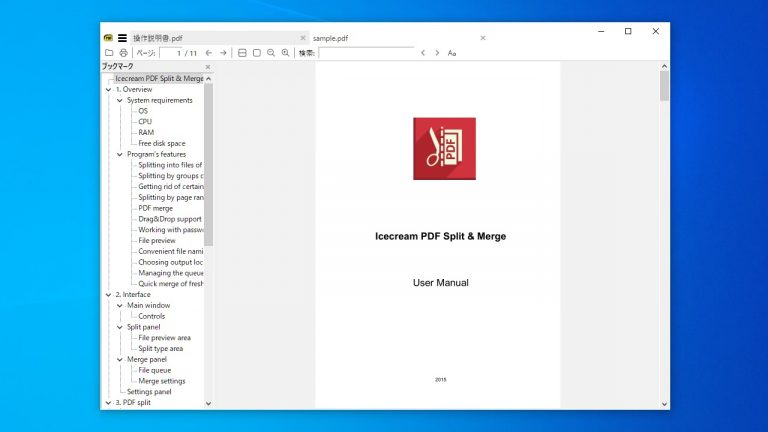Open Working with passwords bookmark
This screenshot has width=768, height=432.
pyautogui.click(x=170, y=230)
